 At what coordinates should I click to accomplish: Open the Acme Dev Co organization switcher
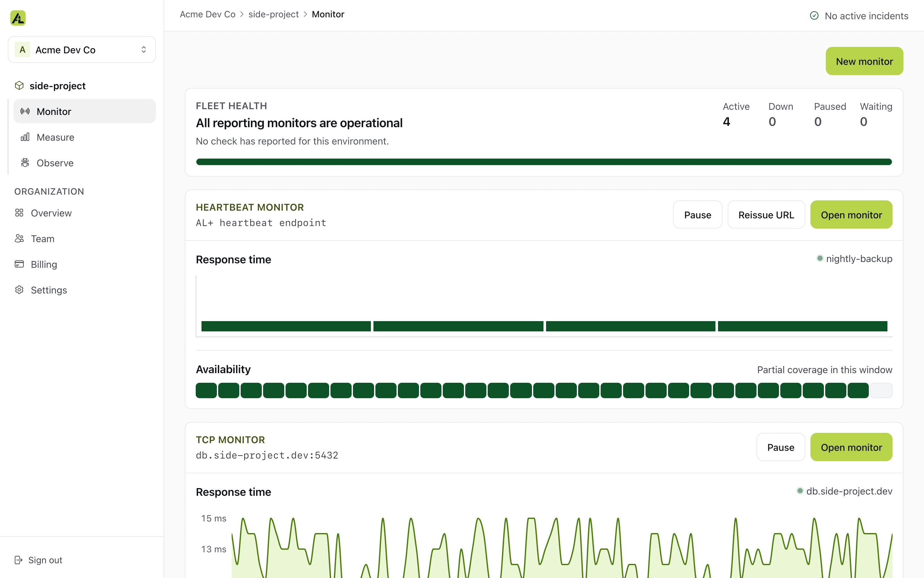point(82,50)
